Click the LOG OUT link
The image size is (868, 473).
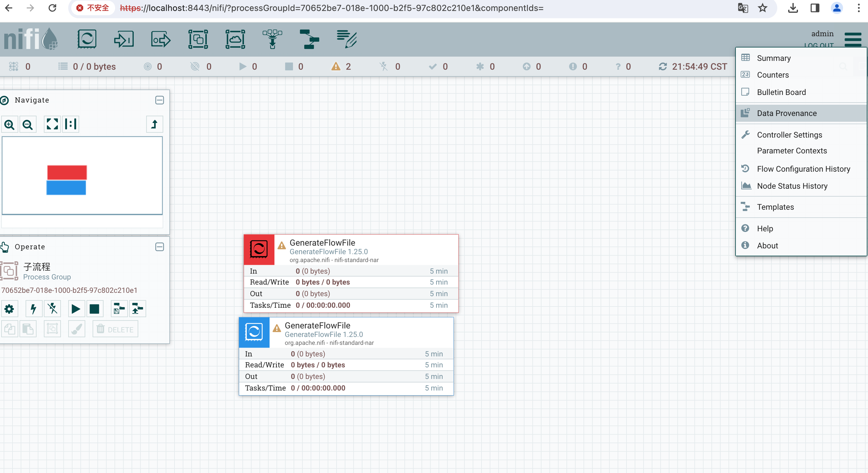[x=819, y=45]
